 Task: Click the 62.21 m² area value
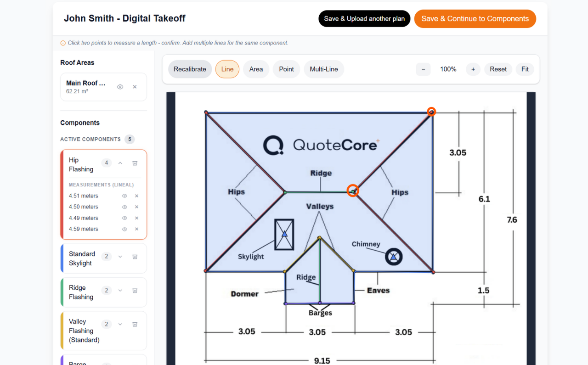(77, 91)
